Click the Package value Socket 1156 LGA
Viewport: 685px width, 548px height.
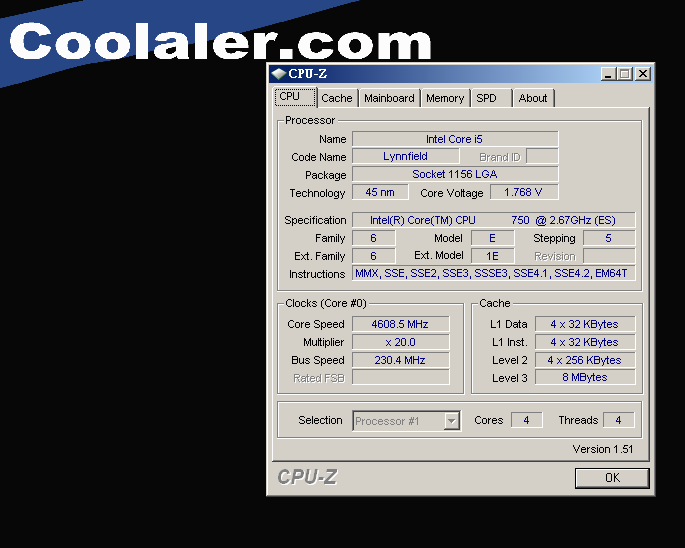pyautogui.click(x=455, y=174)
